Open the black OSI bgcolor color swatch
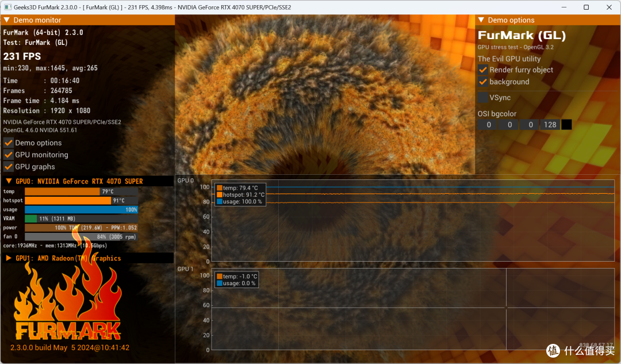621x364 pixels. 566,125
